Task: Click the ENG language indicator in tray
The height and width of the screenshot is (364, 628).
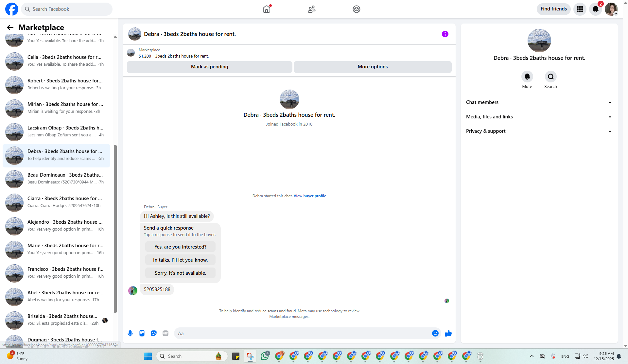Action: coord(565,356)
